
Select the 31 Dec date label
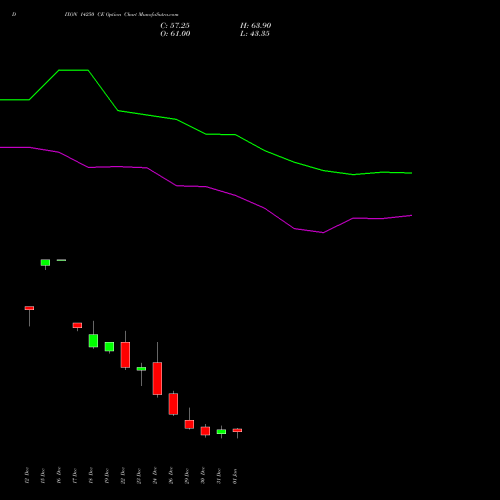pyautogui.click(x=219, y=476)
